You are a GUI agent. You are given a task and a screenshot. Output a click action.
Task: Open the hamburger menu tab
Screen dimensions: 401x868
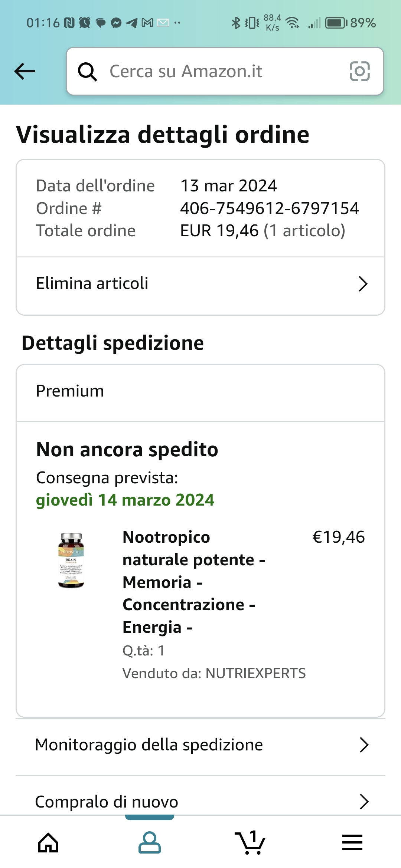point(352,842)
